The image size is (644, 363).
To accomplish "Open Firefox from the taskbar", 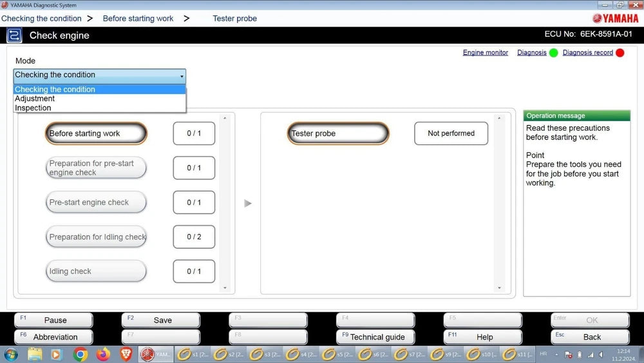I will click(x=103, y=355).
